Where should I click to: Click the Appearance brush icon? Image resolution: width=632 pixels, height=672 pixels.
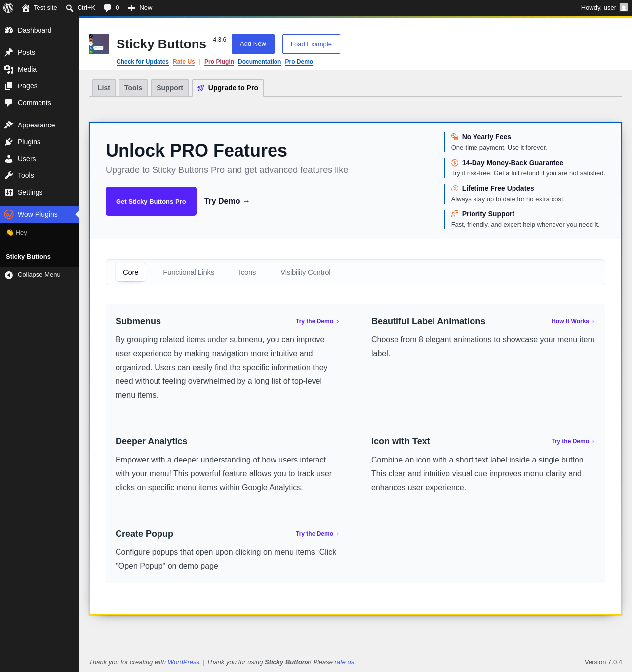click(x=9, y=125)
